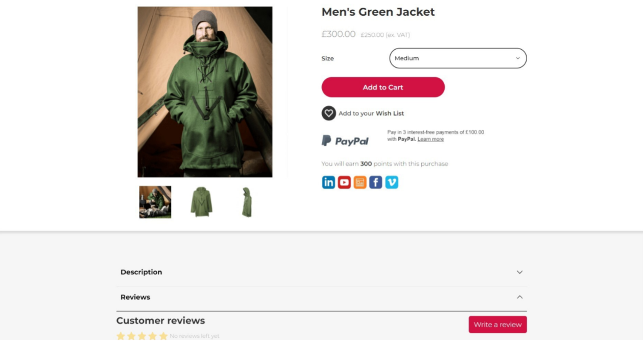Screen dimensions: 644x345
Task: Click the main jacket product image
Action: [x=205, y=92]
